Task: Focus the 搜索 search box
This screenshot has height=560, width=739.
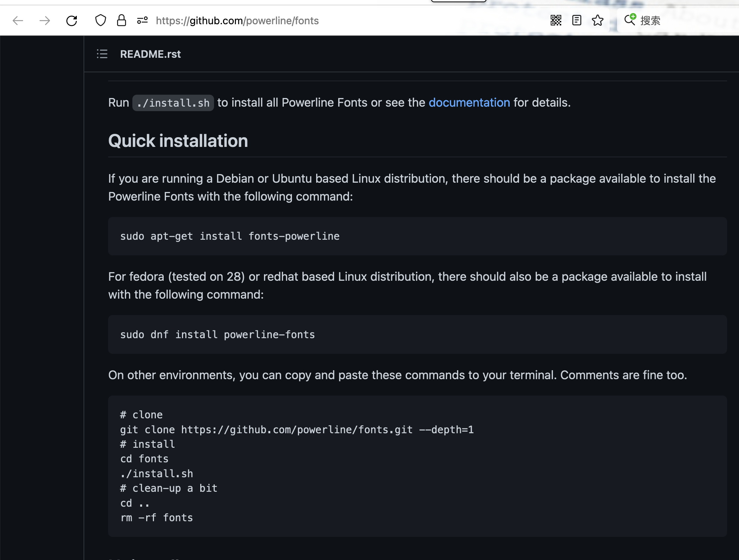Action: (x=679, y=21)
